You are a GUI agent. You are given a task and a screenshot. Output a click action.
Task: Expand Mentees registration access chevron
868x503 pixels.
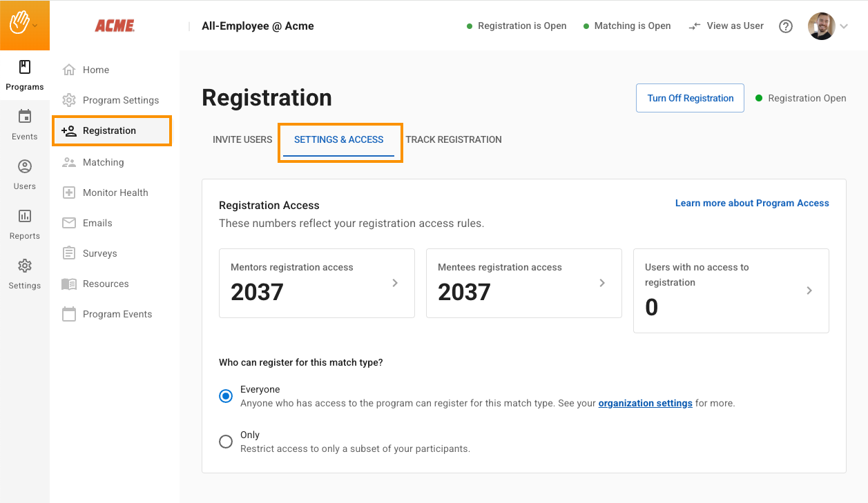602,283
